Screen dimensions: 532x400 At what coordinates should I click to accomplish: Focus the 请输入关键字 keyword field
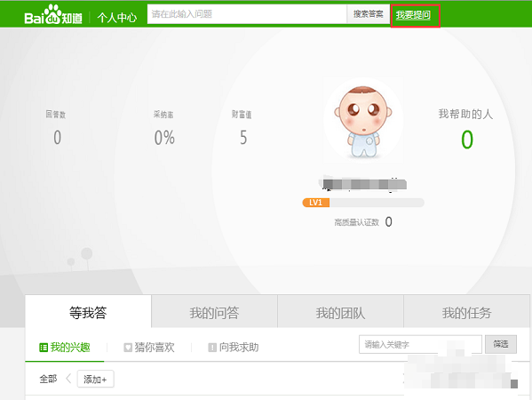click(420, 344)
